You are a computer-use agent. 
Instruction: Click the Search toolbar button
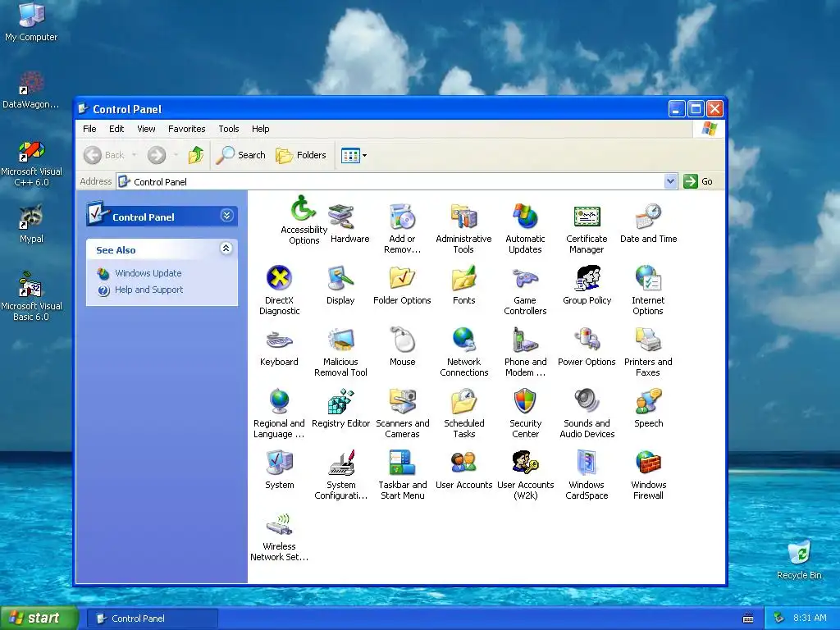[x=241, y=155]
